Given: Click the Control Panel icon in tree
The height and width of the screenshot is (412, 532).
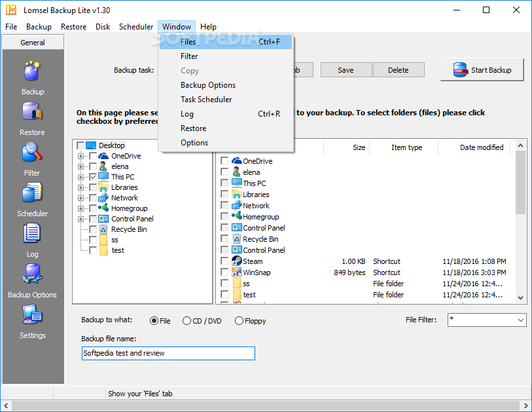Looking at the screenshot, I should 103,219.
